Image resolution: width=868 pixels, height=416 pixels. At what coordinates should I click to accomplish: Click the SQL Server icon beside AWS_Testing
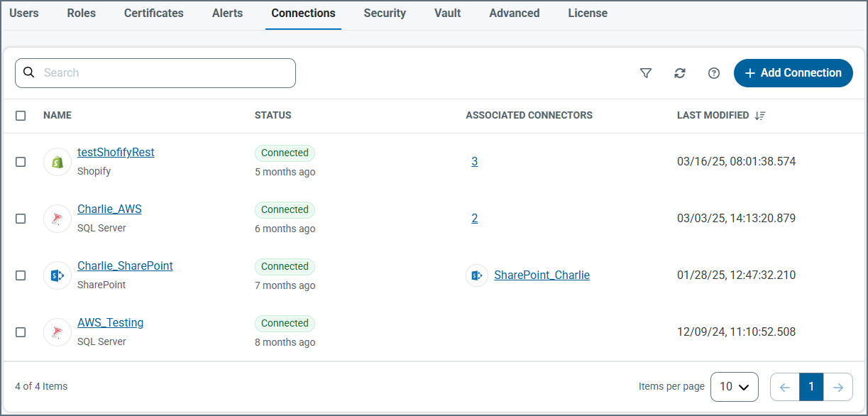coord(57,332)
